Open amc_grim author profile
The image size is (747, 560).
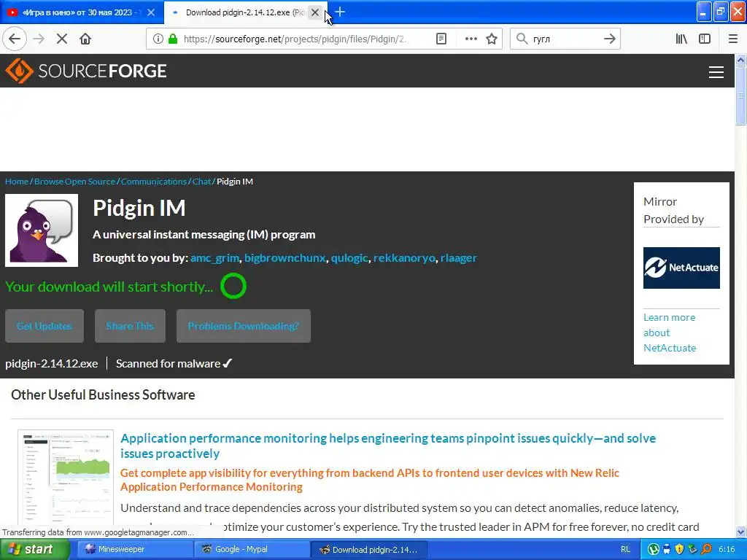tap(215, 258)
